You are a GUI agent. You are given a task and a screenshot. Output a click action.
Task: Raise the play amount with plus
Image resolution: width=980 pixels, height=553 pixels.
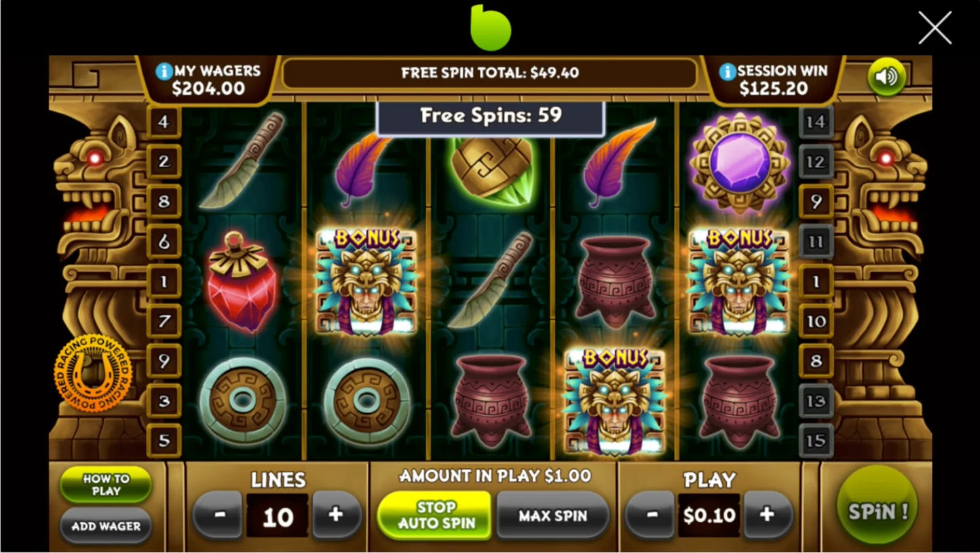pos(768,515)
